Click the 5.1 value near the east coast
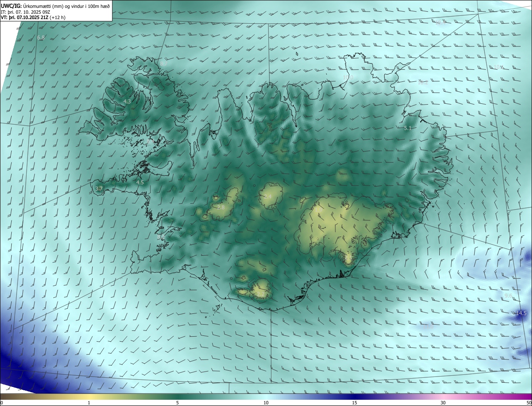This screenshot has height=406, width=532. click(408, 128)
